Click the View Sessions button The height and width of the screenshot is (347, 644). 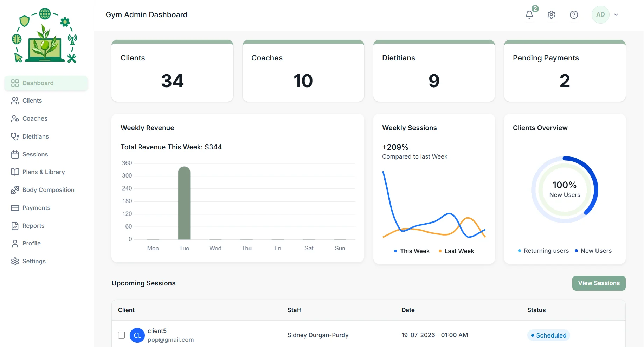coord(599,283)
